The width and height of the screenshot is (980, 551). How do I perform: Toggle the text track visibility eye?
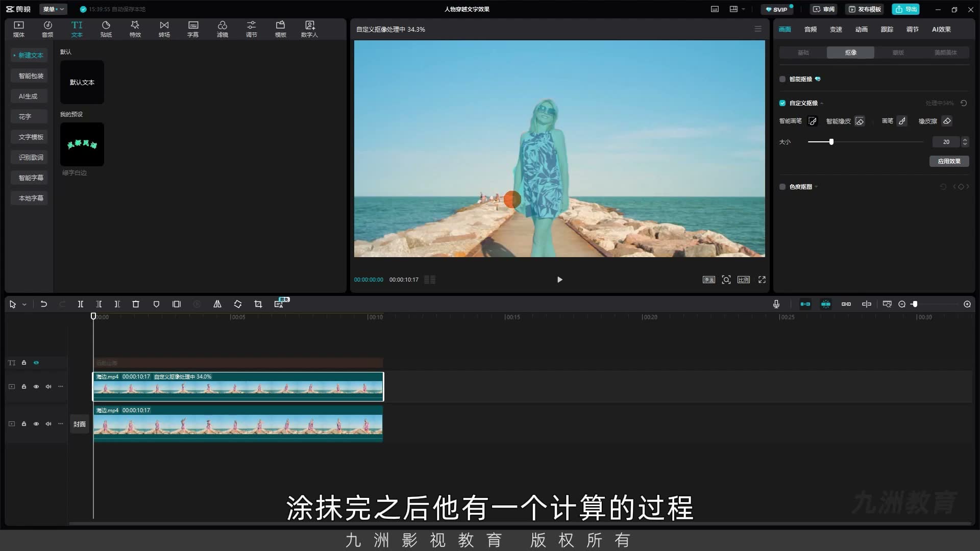click(x=36, y=363)
